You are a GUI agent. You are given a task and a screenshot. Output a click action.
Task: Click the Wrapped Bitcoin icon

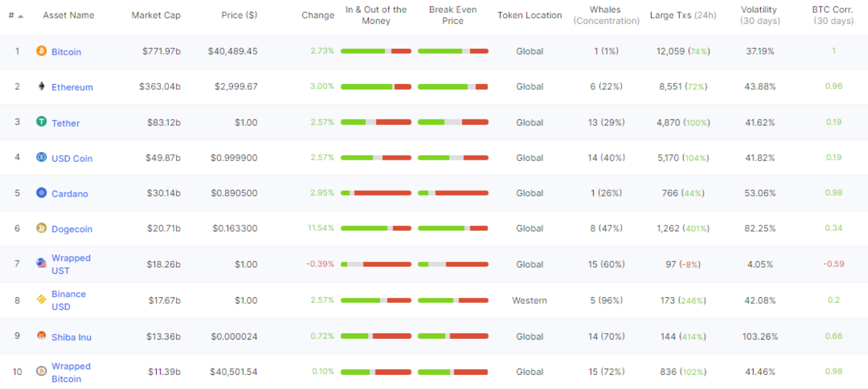coord(41,371)
